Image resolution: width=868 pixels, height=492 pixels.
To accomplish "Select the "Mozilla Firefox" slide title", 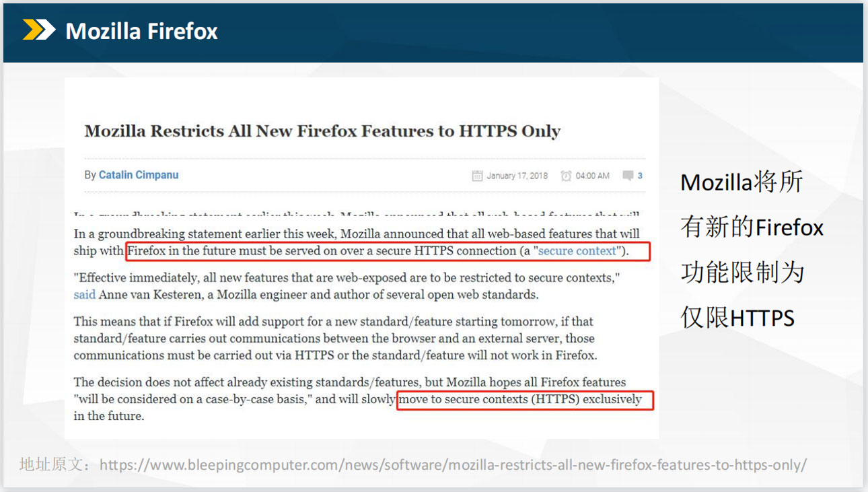I will (x=141, y=31).
